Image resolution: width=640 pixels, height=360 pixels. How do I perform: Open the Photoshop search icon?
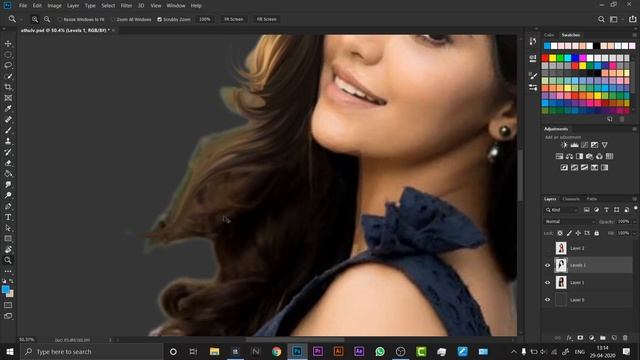click(601, 19)
